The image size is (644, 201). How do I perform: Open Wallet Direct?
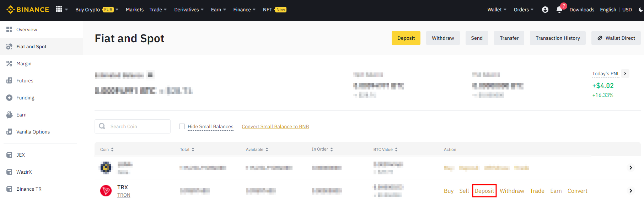click(616, 38)
